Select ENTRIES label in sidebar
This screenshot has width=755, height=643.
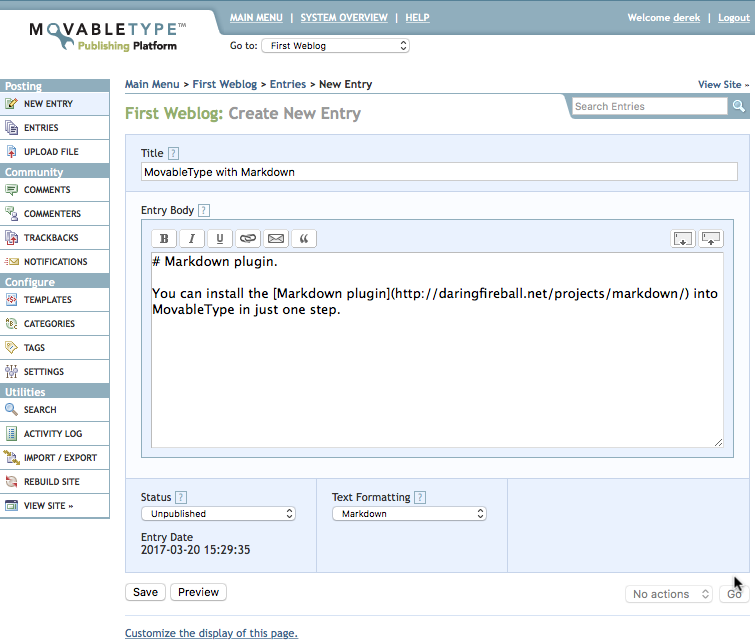pos(41,128)
